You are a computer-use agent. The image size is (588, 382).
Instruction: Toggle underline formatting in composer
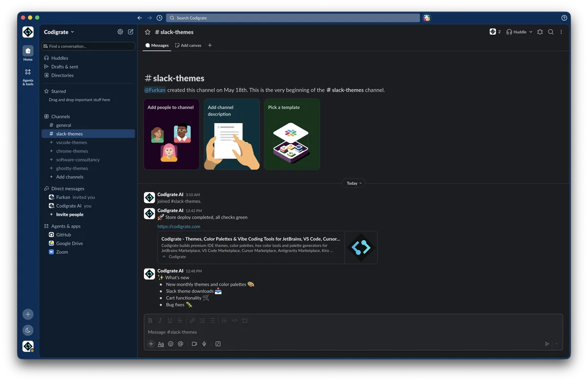[170, 321]
